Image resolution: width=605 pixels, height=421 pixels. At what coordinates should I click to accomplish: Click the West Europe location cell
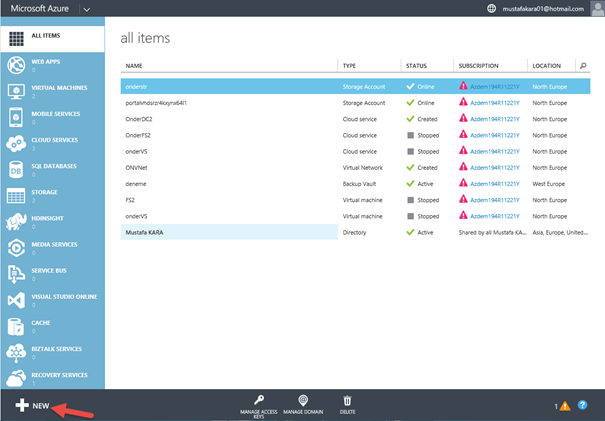[x=549, y=184]
